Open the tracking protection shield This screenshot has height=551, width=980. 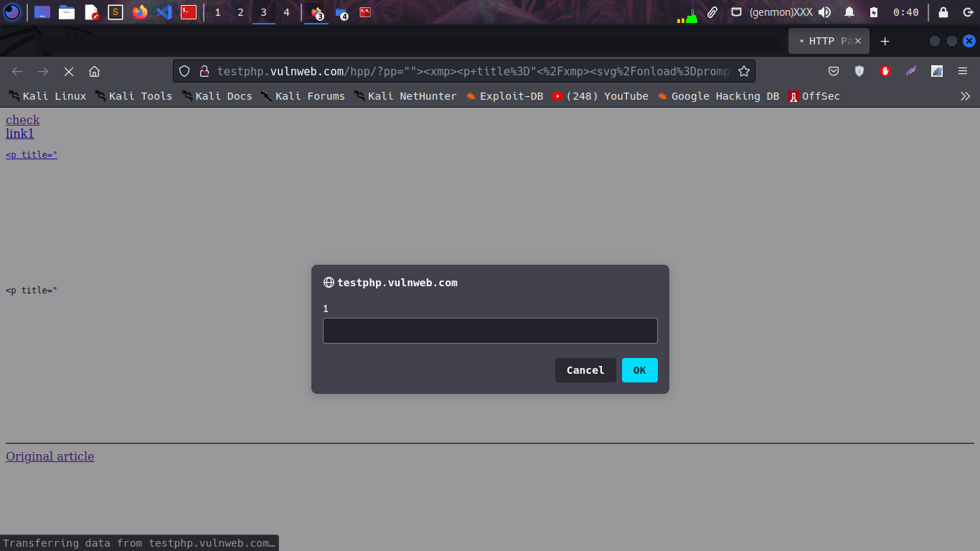[184, 71]
